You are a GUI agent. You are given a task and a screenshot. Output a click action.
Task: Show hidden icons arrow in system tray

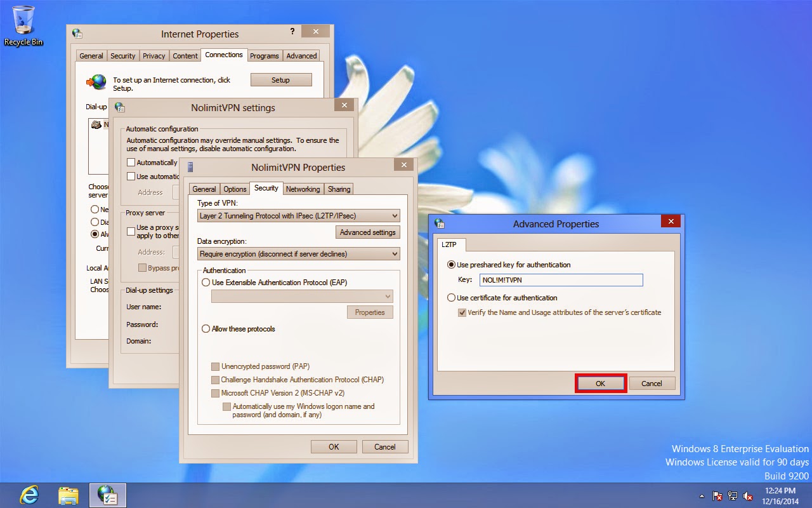point(702,496)
